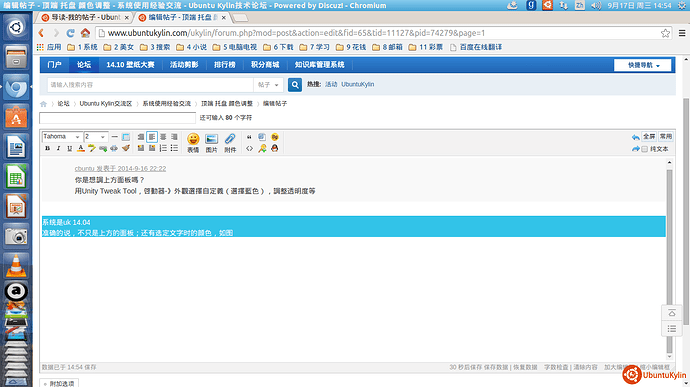Open the 门户 portal nav item
The width and height of the screenshot is (690, 387).
point(54,65)
